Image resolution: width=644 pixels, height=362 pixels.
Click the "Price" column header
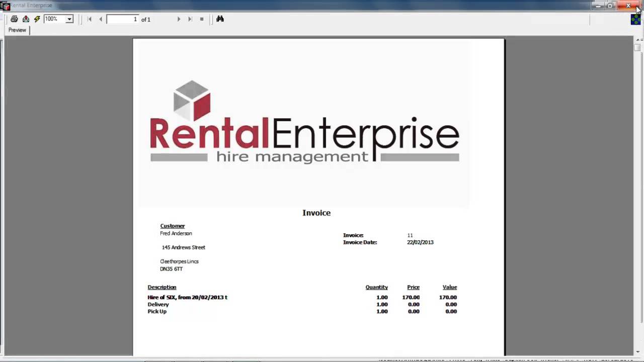click(414, 288)
